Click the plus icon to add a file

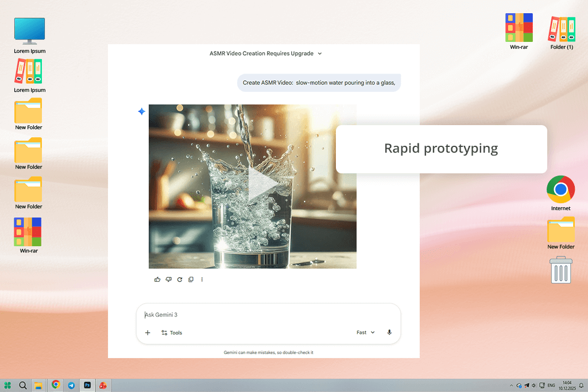pos(148,333)
